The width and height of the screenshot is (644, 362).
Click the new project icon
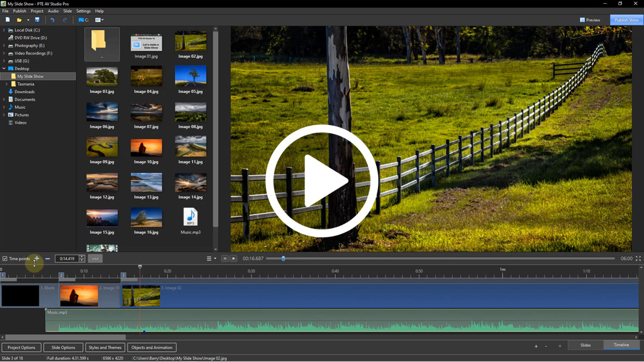[8, 19]
